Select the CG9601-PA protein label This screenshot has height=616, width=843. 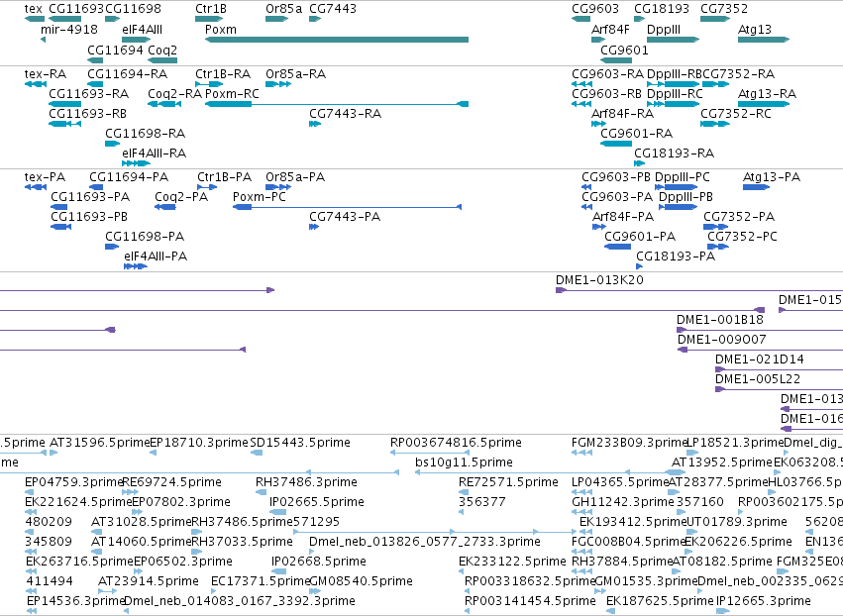click(x=640, y=237)
